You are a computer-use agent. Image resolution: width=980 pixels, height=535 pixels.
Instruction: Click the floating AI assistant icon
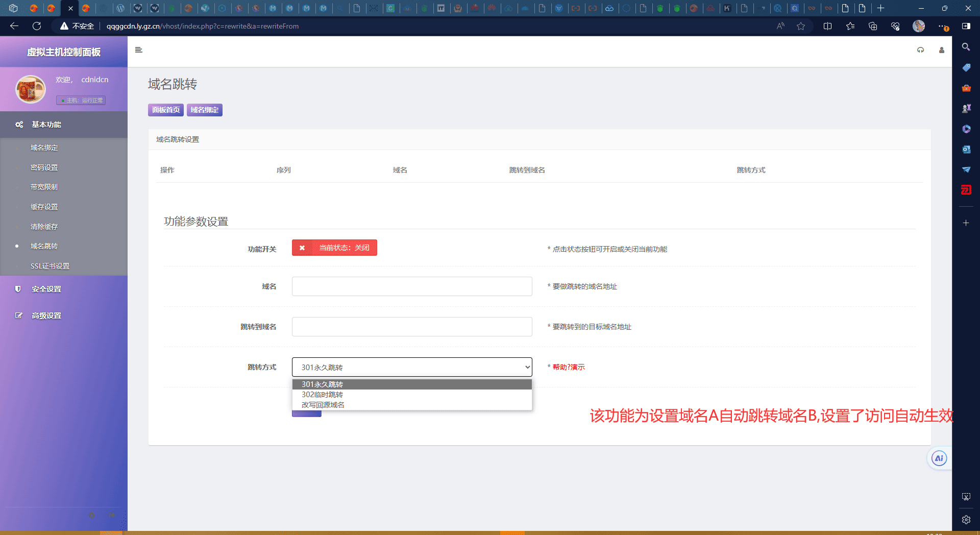[939, 458]
